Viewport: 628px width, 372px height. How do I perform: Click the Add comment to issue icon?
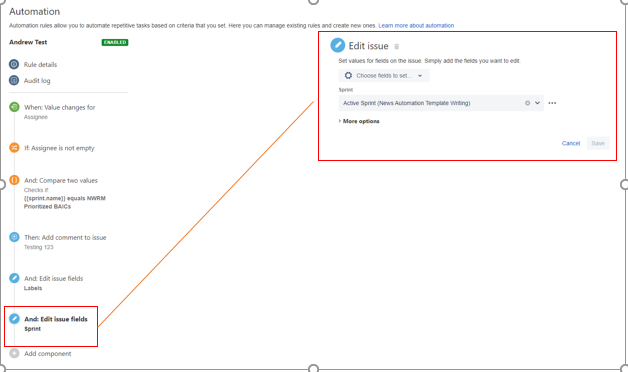[x=14, y=237]
